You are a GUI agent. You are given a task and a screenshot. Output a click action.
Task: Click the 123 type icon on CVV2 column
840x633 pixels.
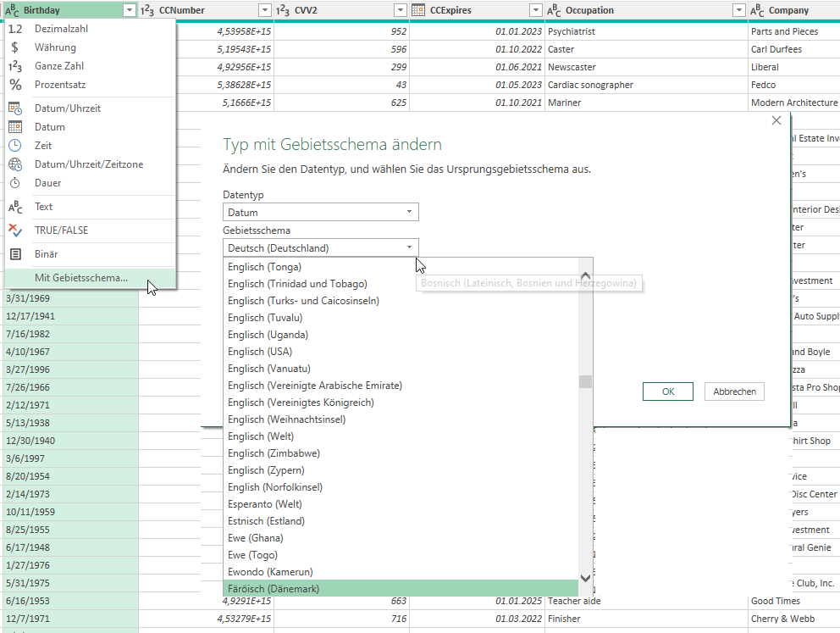coord(283,10)
